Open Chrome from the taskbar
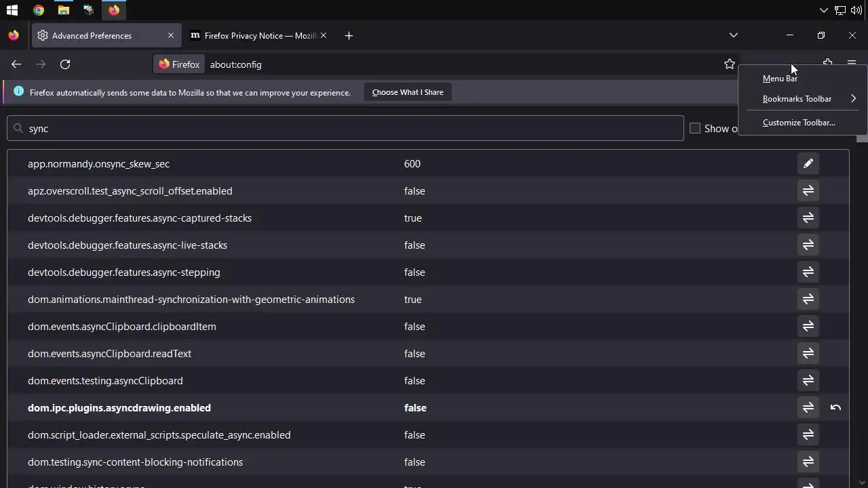Screen dimensions: 868x488 coord(39,10)
